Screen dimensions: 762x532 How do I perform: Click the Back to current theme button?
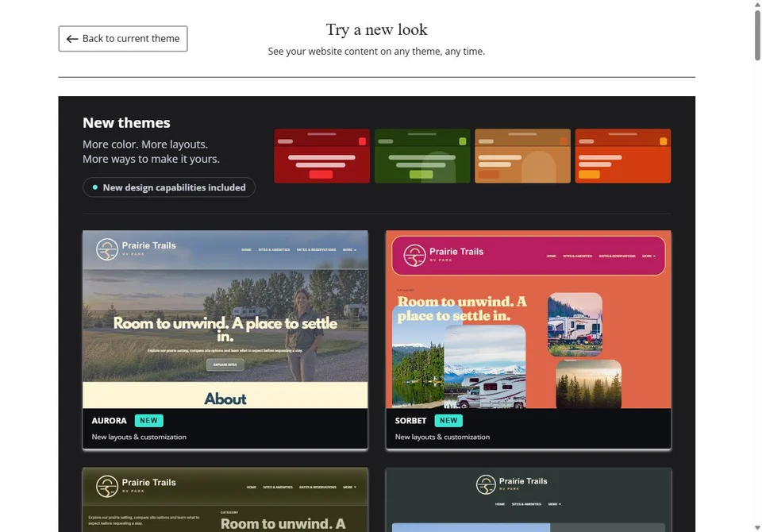[123, 38]
